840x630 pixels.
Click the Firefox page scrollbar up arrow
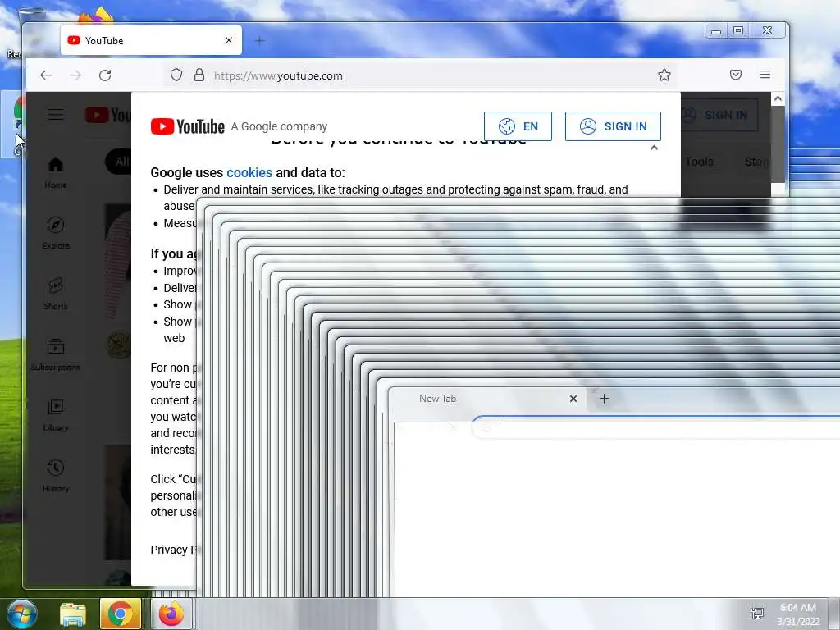(x=778, y=98)
